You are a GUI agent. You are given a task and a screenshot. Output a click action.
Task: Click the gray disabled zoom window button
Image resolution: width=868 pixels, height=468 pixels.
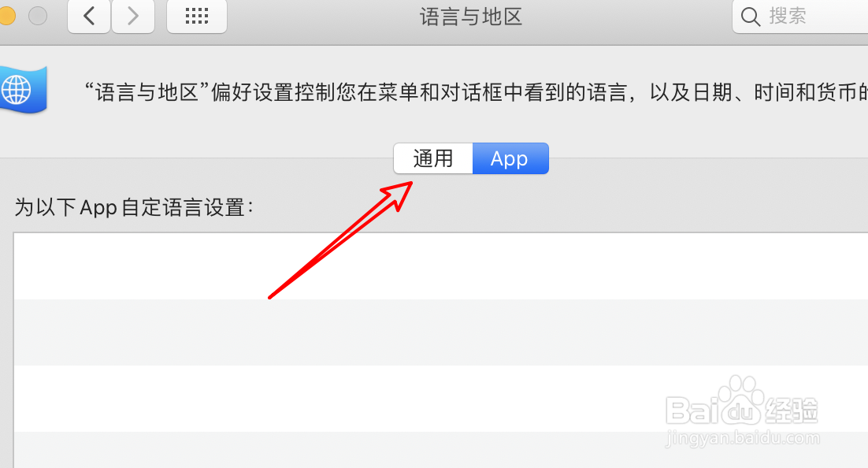[38, 16]
